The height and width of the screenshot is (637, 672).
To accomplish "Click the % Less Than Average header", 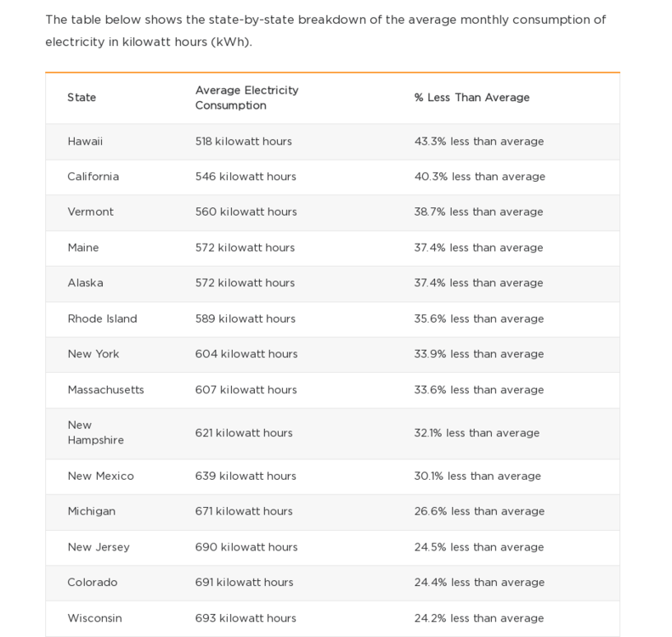I will 472,98.
